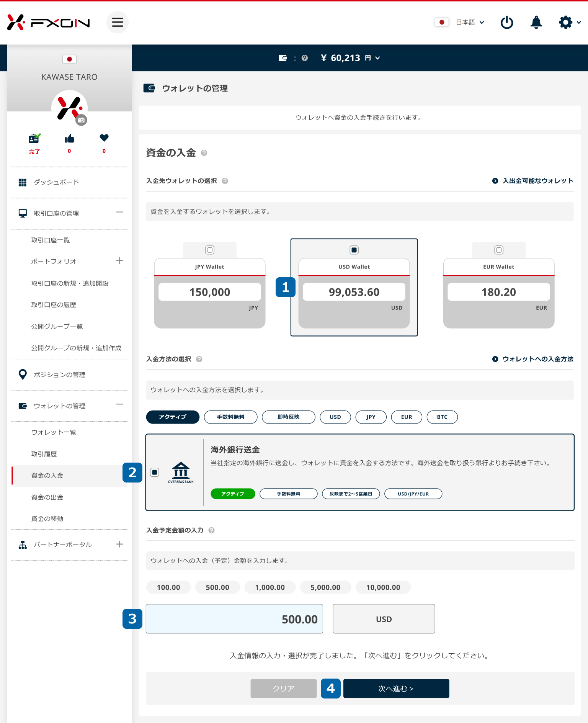
Task: Click the クリア button
Action: pos(284,689)
